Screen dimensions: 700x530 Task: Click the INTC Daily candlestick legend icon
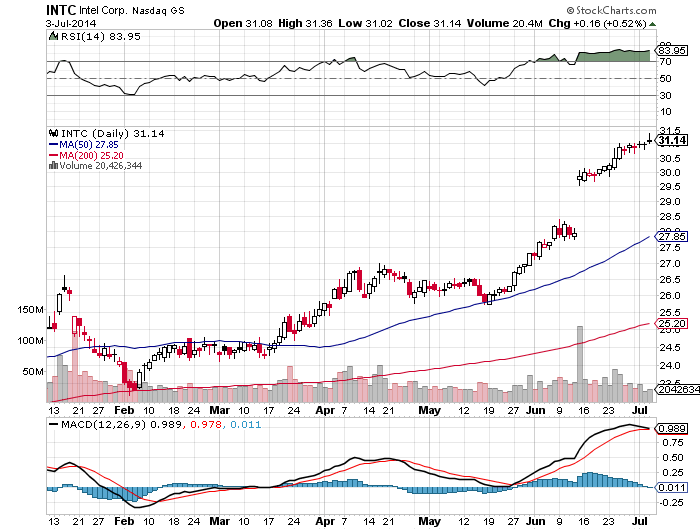(x=54, y=133)
